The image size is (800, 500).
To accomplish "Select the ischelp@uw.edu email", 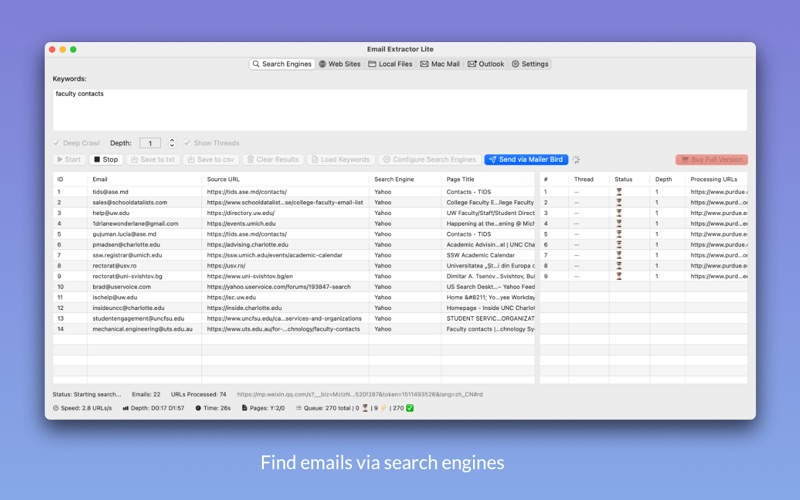I will tap(115, 297).
